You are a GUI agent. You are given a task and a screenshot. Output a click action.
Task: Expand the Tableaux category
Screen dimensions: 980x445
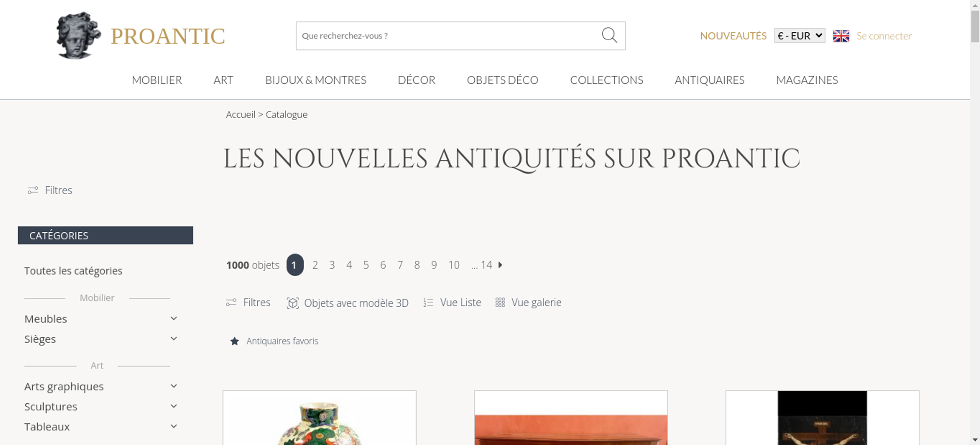pyautogui.click(x=173, y=426)
